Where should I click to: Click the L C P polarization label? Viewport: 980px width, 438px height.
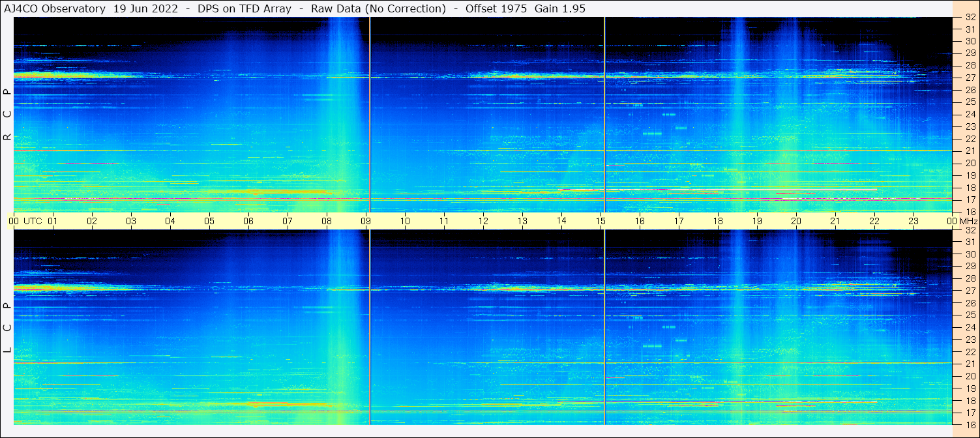pos(8,327)
